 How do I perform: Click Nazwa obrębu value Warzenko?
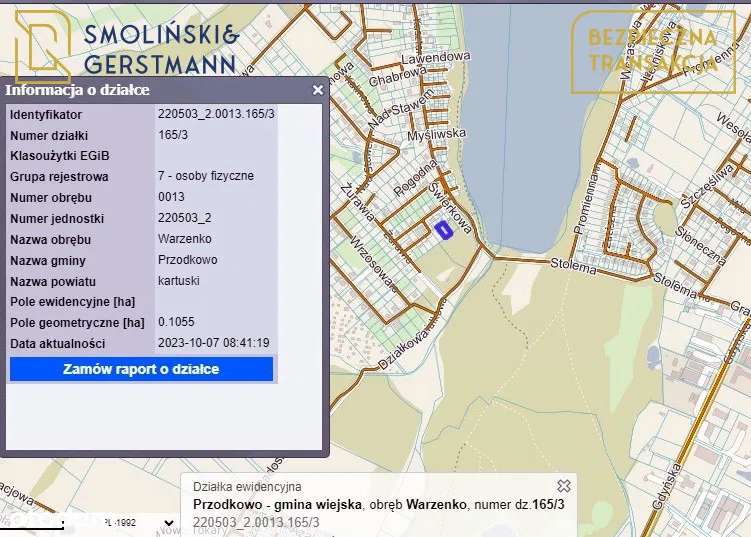pos(185,239)
